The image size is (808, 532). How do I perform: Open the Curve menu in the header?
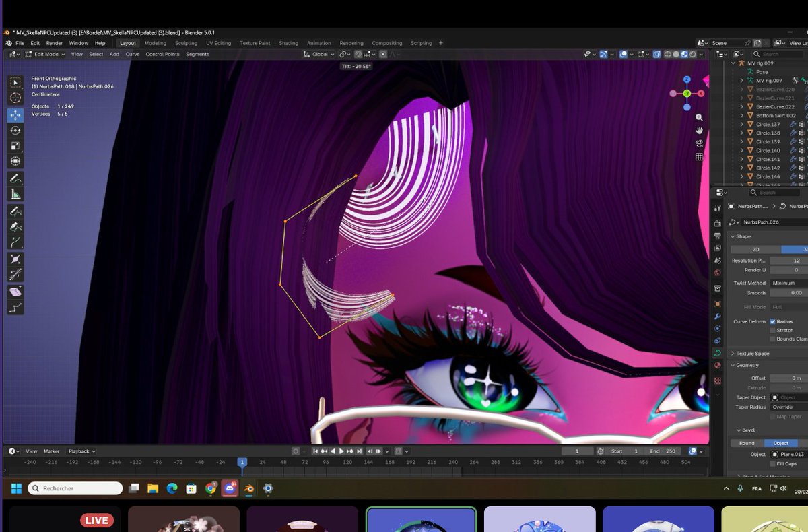coord(133,54)
